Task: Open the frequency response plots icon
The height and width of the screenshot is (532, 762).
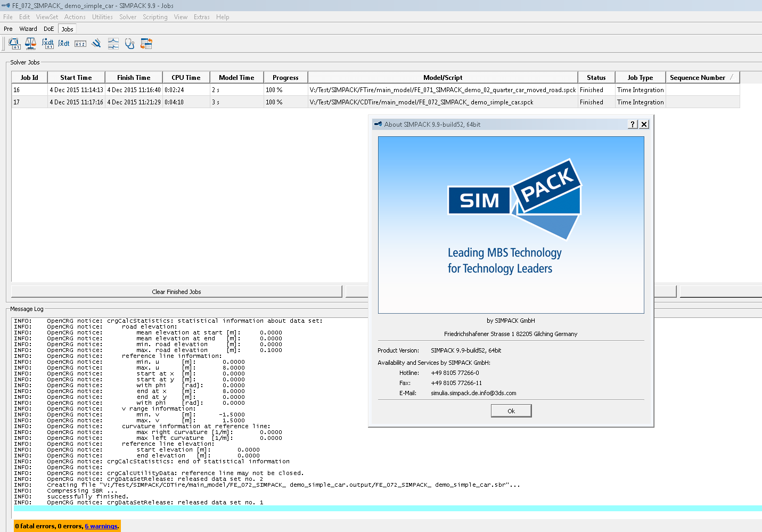Action: pos(113,44)
